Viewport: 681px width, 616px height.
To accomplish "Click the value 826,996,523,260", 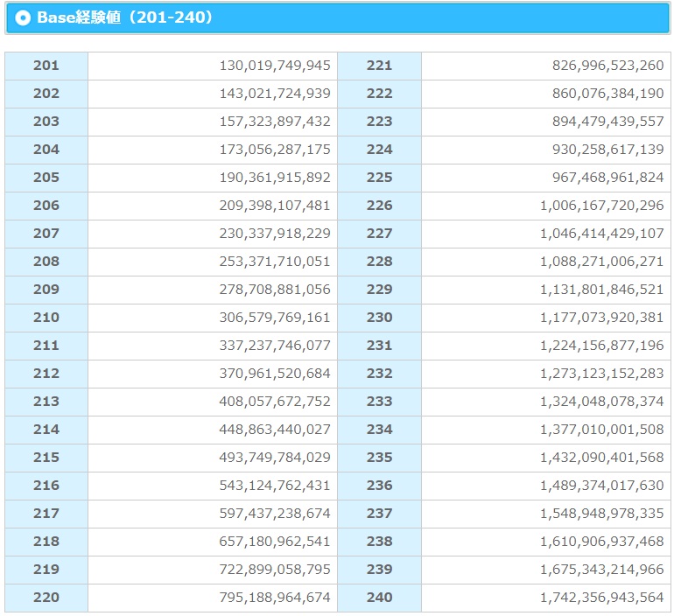I will pos(607,66).
